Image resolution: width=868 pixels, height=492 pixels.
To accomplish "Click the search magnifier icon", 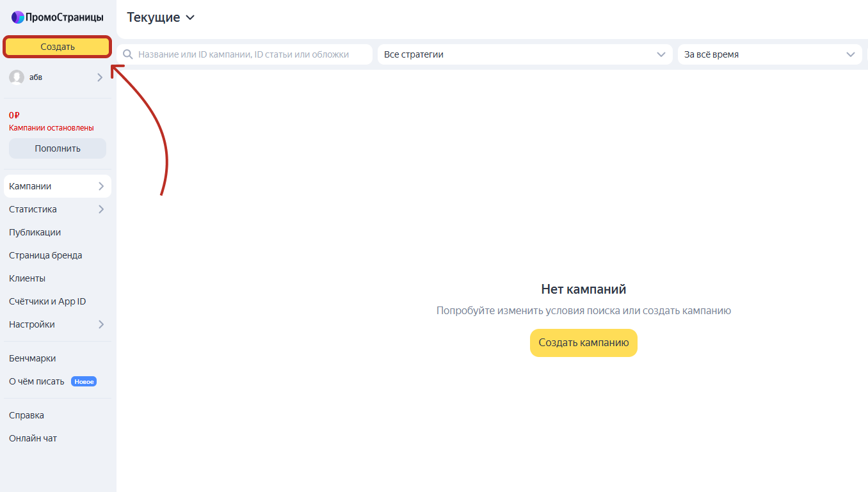I will (127, 54).
